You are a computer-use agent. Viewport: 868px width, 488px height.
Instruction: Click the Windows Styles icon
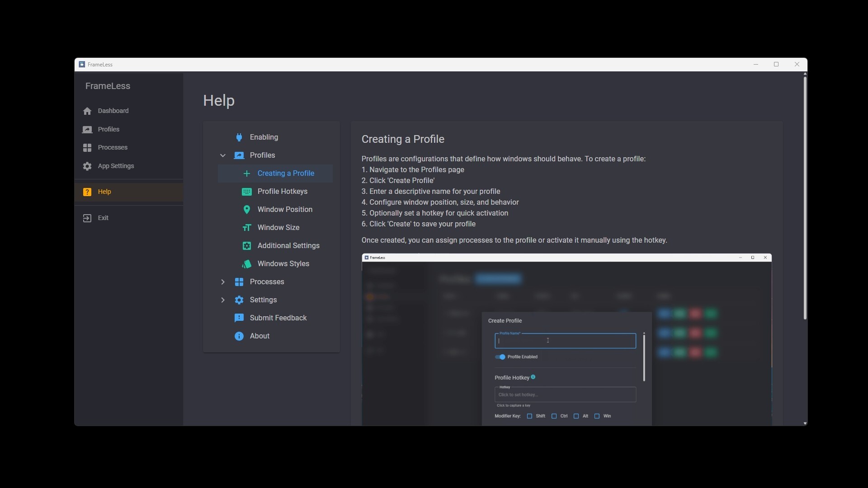click(x=247, y=264)
